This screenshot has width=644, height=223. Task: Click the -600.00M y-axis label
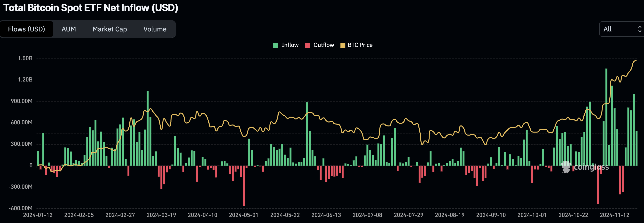coord(21,208)
